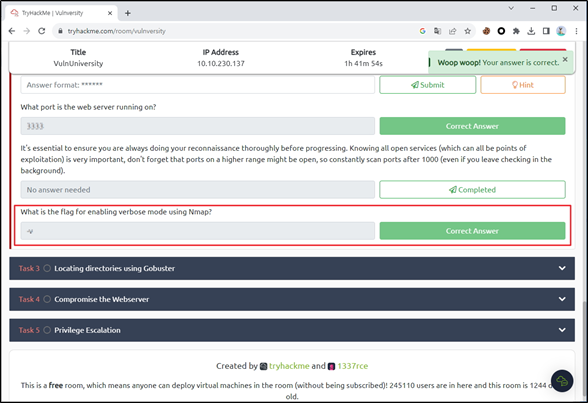Share this page via share icon
Image resolution: width=588 pixels, height=403 pixels.
pos(453,31)
